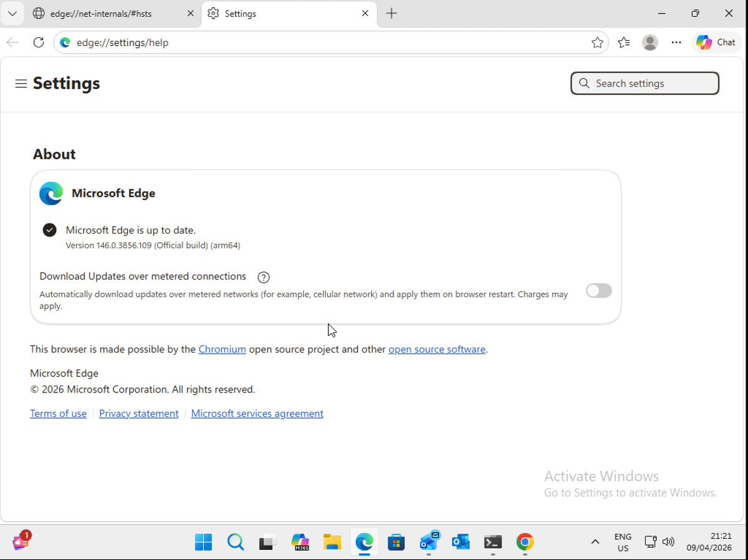The width and height of the screenshot is (748, 560).
Task: Open Terms of use link
Action: [58, 414]
